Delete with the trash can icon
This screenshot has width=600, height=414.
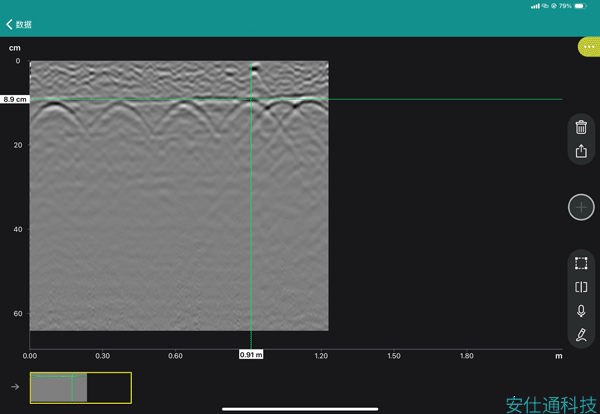click(x=581, y=127)
